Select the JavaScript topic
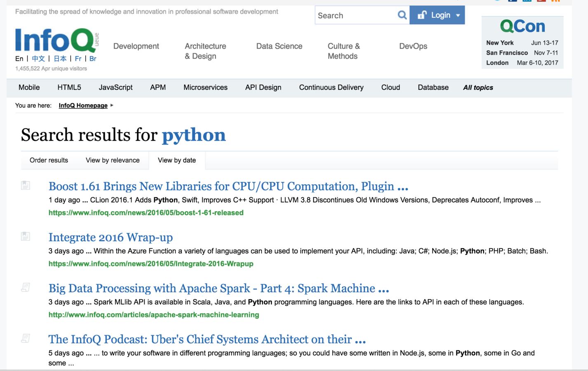Viewport: 588px width, 371px height. pos(116,87)
